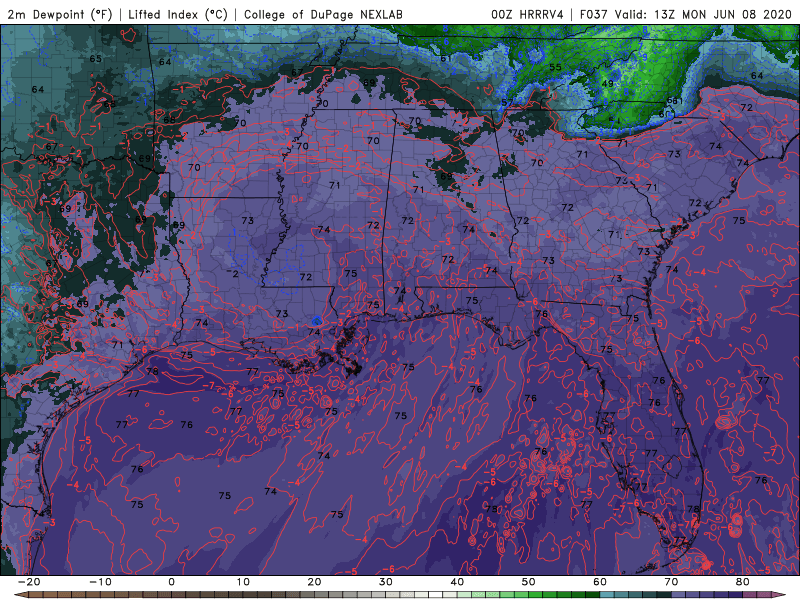Click the "F037" forecast hour text
Viewport: 800px width, 600px height.
point(595,14)
